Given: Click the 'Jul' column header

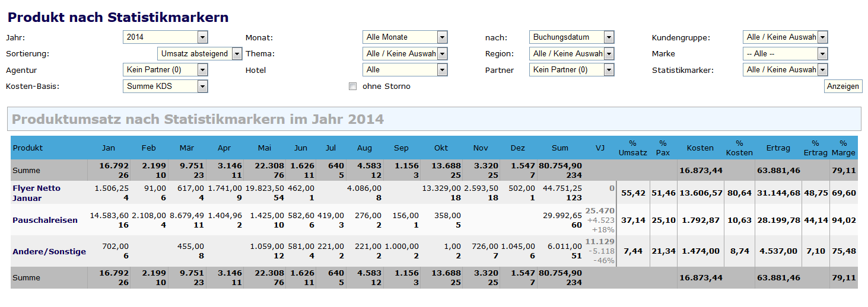Looking at the screenshot, I should coord(330,148).
